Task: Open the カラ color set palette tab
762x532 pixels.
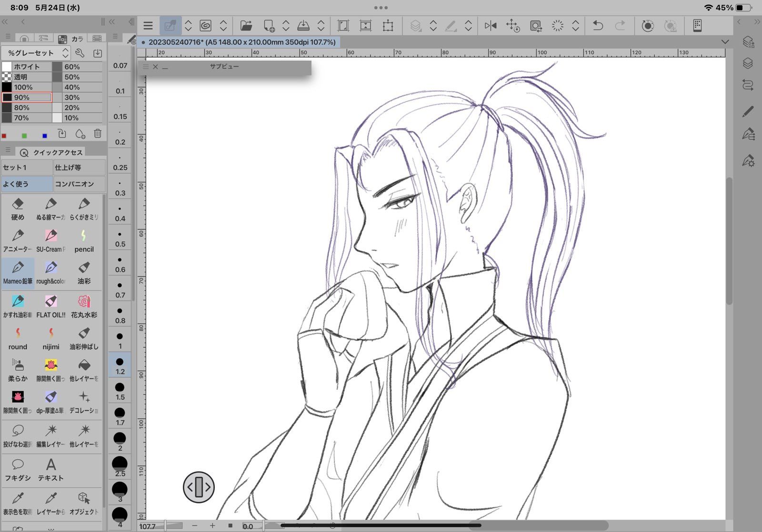Action: point(70,39)
